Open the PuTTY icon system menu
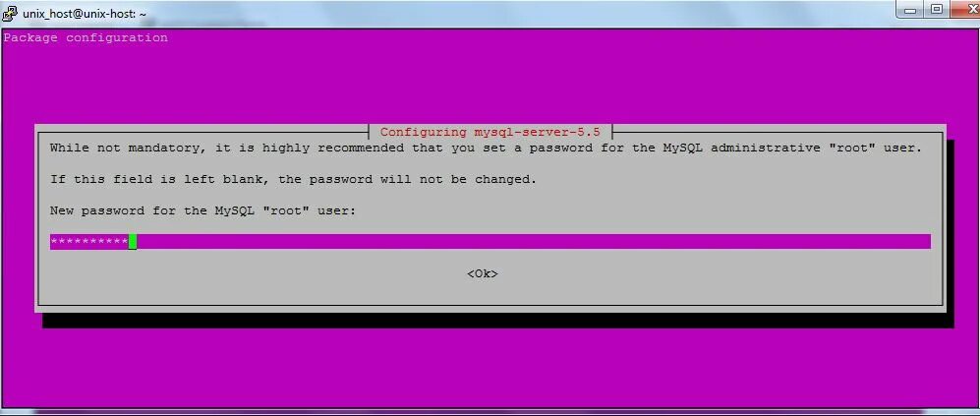The width and height of the screenshot is (980, 416). tap(10, 11)
